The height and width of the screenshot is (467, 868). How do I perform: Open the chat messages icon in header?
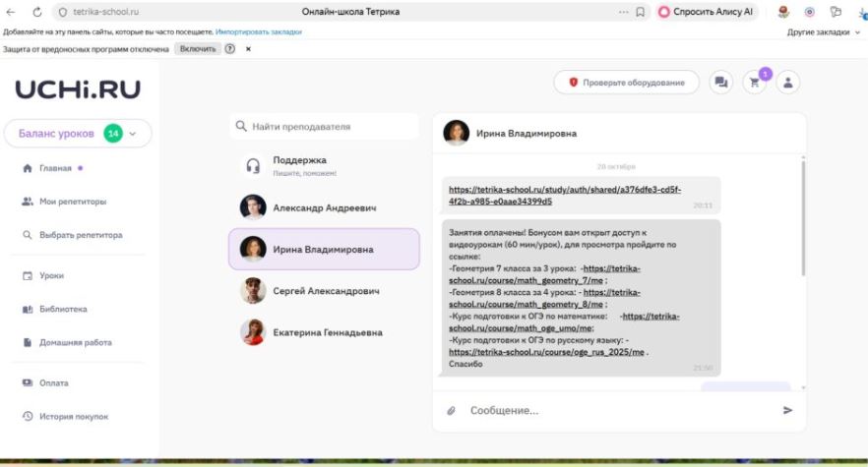721,83
